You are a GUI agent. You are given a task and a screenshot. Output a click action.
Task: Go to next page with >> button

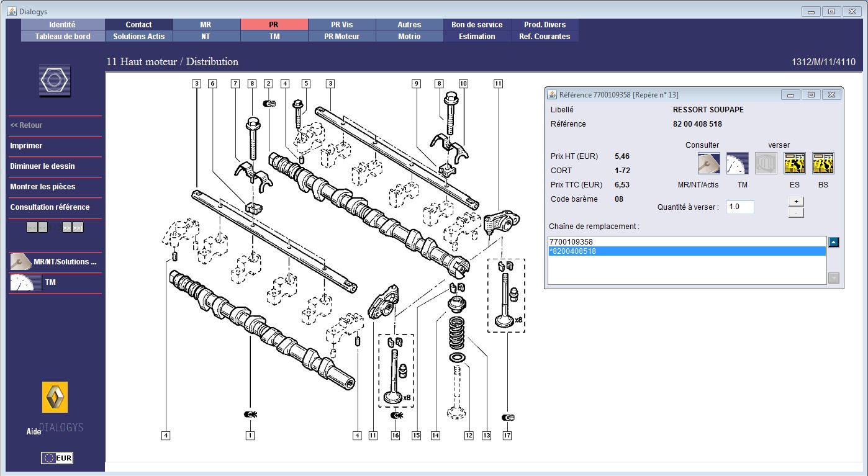pyautogui.click(x=67, y=228)
